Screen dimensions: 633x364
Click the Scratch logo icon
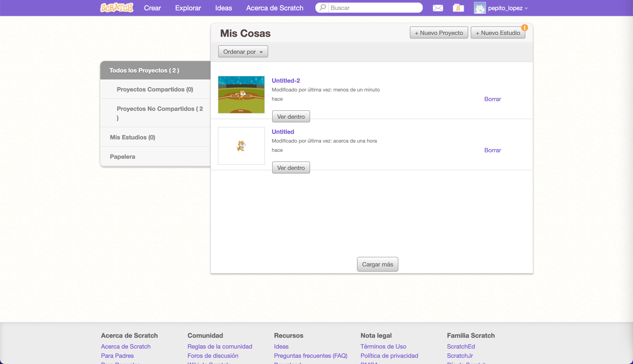(x=117, y=8)
